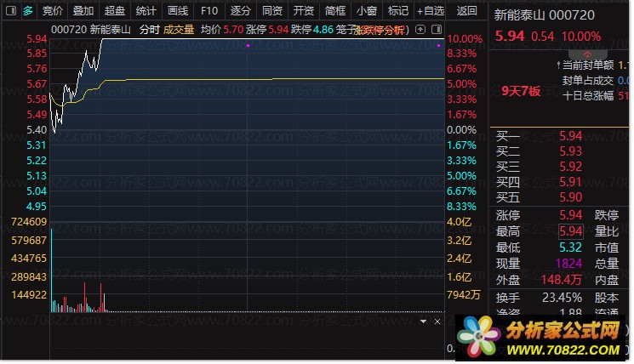The image size is (634, 364).
Task: Click the 封单占成交 label
Action: (588, 81)
